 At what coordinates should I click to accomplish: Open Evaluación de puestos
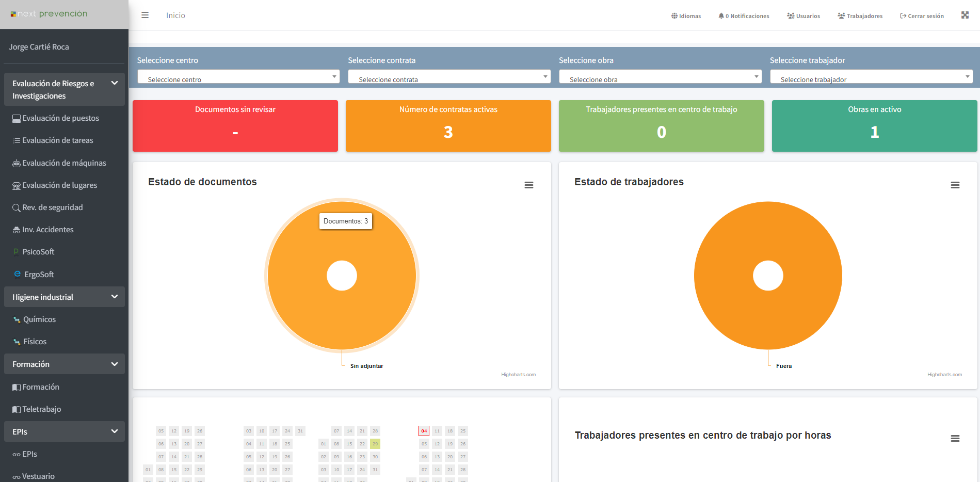tap(56, 118)
